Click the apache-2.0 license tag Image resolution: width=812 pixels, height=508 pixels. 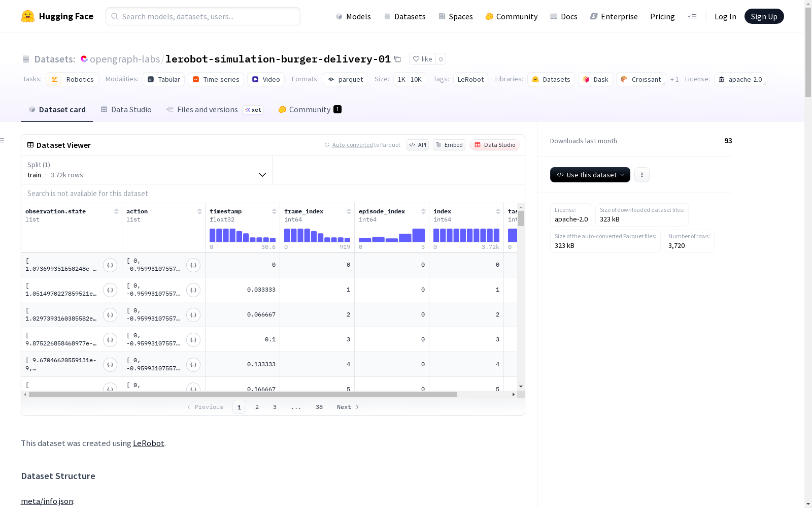coord(740,79)
